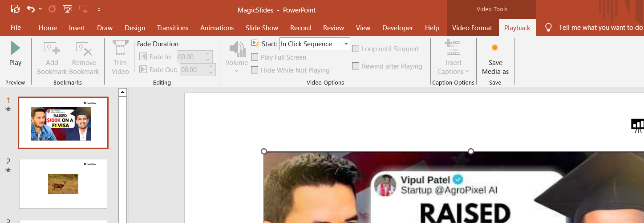Open the Review tab

pos(334,28)
